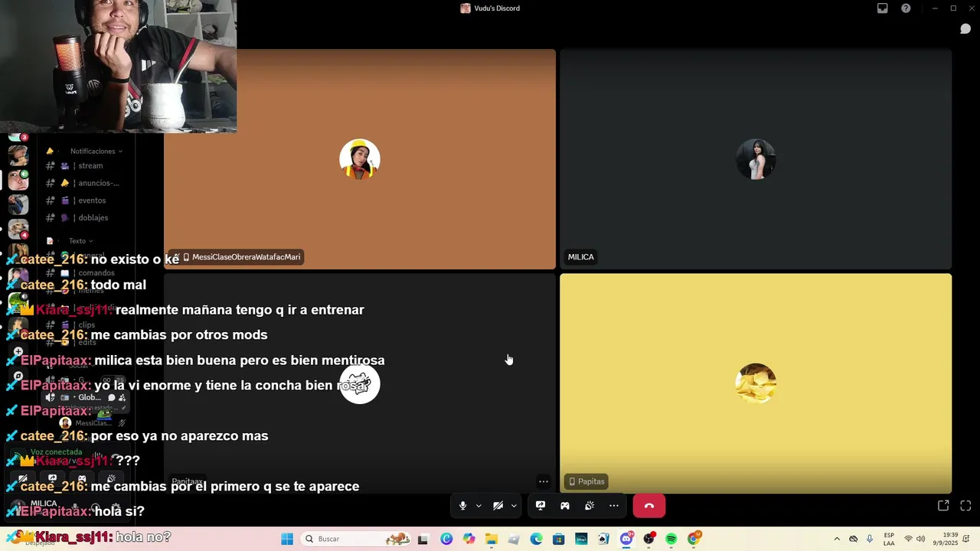
Task: Open Google Chrome from the taskbar
Action: 694,539
